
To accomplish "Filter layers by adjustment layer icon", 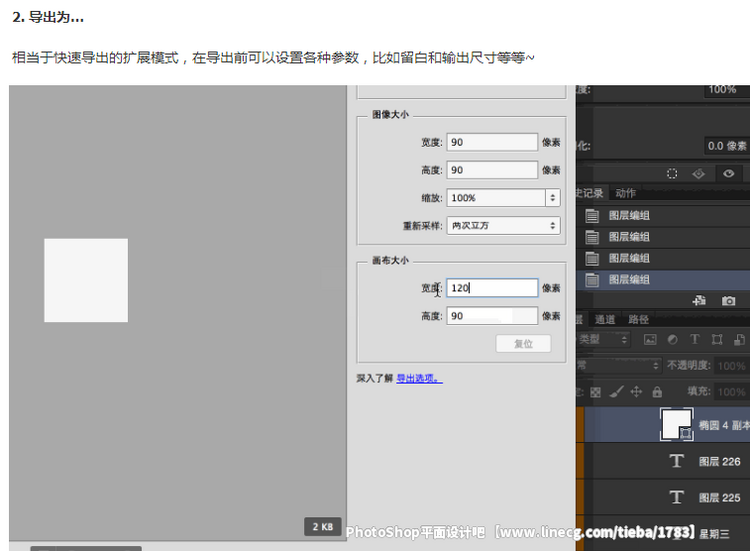I will pyautogui.click(x=673, y=340).
